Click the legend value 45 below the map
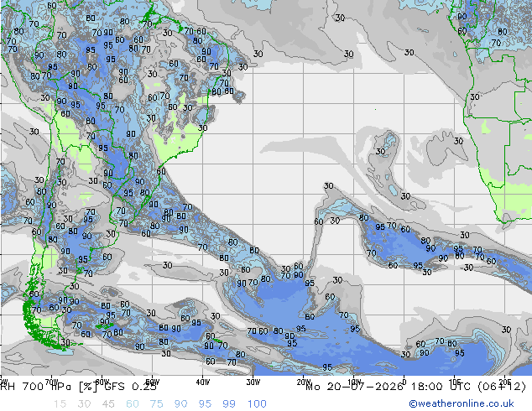Image resolution: width=532 pixels, height=411 pixels. [108, 404]
